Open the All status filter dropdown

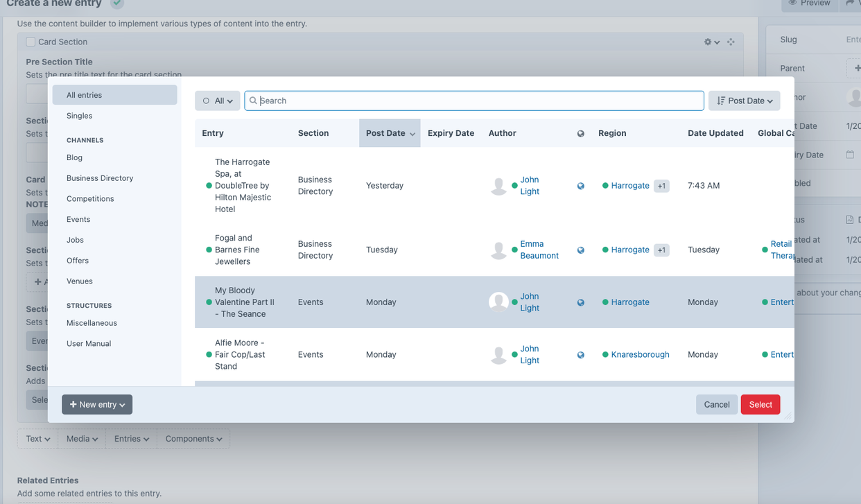218,101
